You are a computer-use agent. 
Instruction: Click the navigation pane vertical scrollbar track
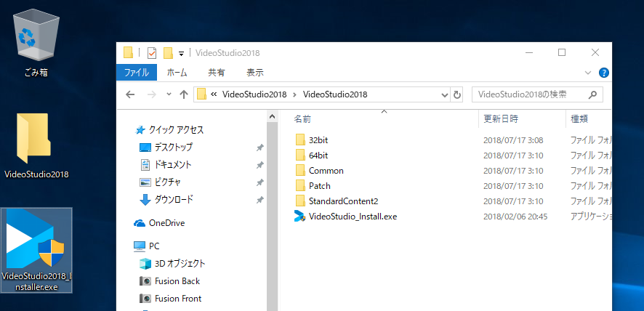click(x=273, y=217)
